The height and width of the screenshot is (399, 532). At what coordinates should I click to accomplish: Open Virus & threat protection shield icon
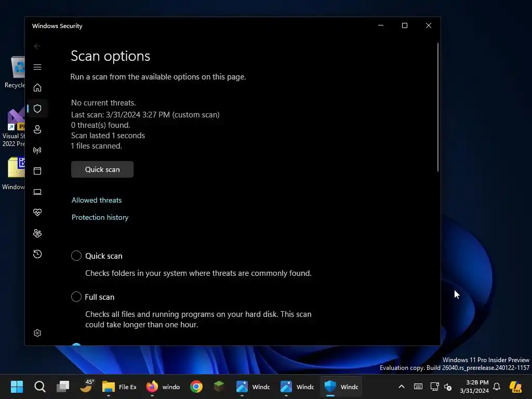pyautogui.click(x=37, y=109)
